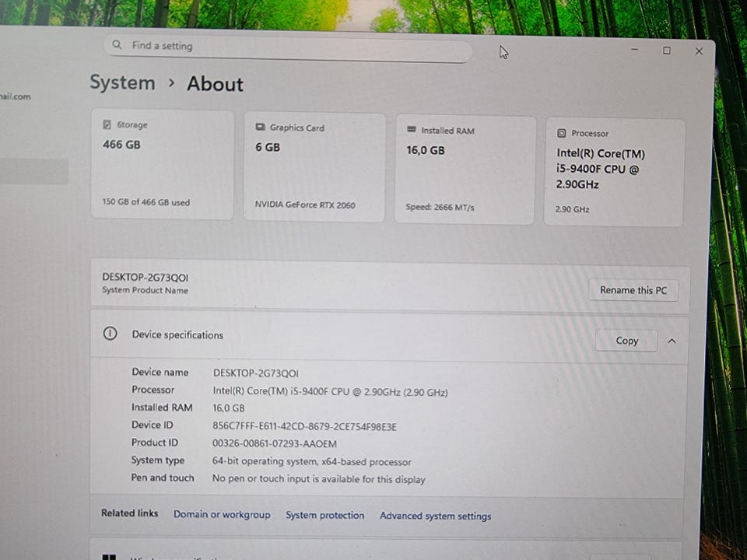
Task: Click the Storage drive icon
Action: pos(107,124)
